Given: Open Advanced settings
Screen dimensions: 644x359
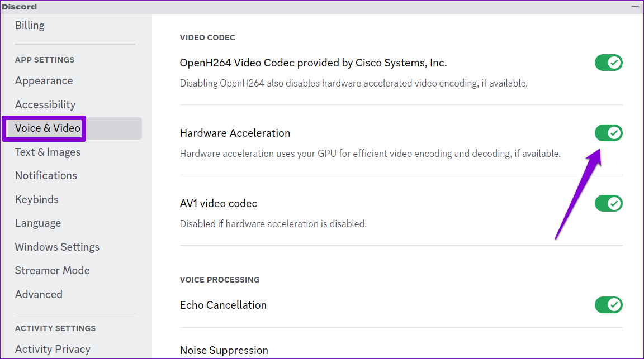Looking at the screenshot, I should click(39, 294).
